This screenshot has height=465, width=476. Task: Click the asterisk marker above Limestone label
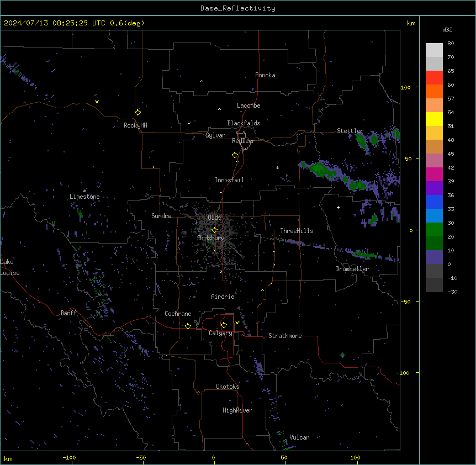[x=84, y=191]
